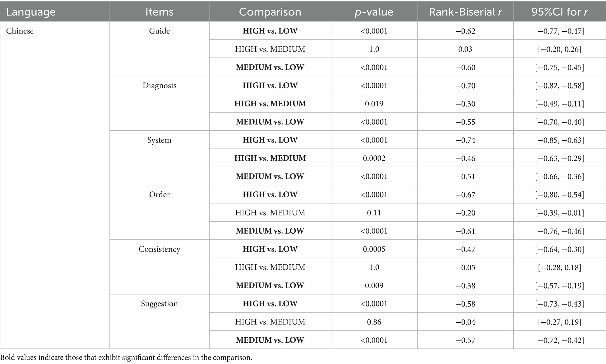Click the bold values footnote text

tap(126, 358)
